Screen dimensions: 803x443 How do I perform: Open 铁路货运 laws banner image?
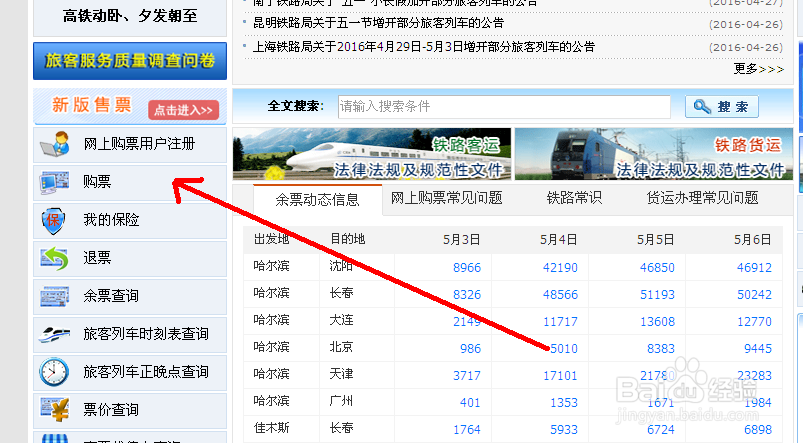(x=653, y=154)
